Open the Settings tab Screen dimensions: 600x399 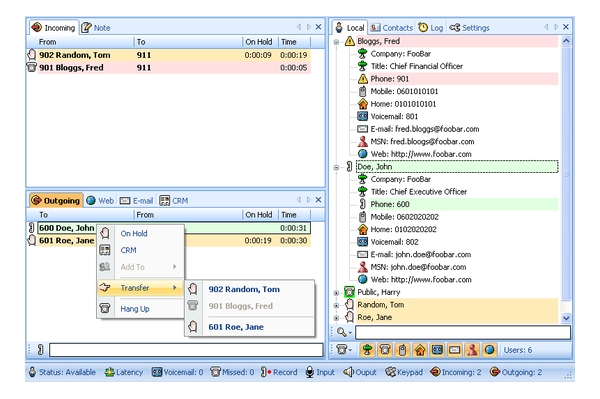click(x=469, y=28)
